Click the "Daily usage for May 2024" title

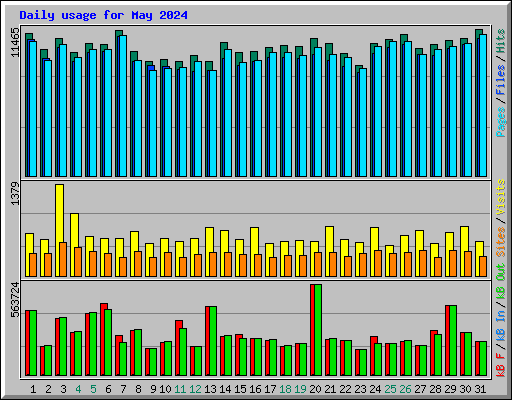click(x=103, y=15)
